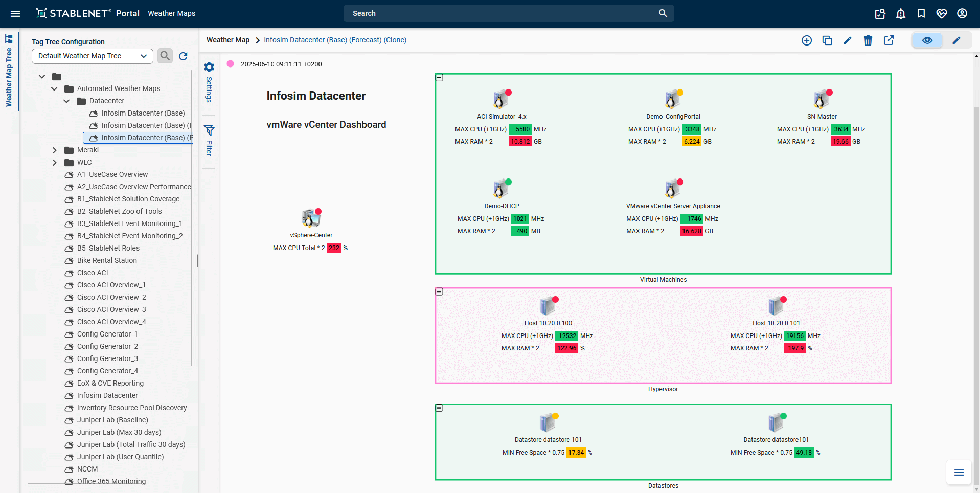Image resolution: width=980 pixels, height=493 pixels.
Task: Collapse the Virtual Machines group box
Action: click(x=439, y=78)
